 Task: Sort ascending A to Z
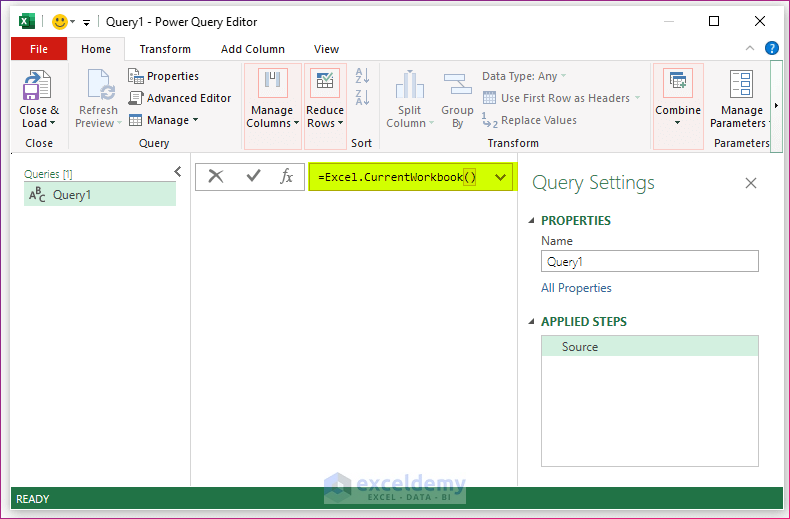(x=362, y=76)
